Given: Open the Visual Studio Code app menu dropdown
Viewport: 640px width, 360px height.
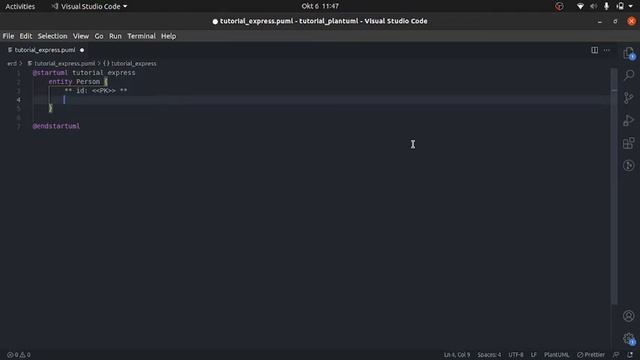Looking at the screenshot, I should point(89,6).
